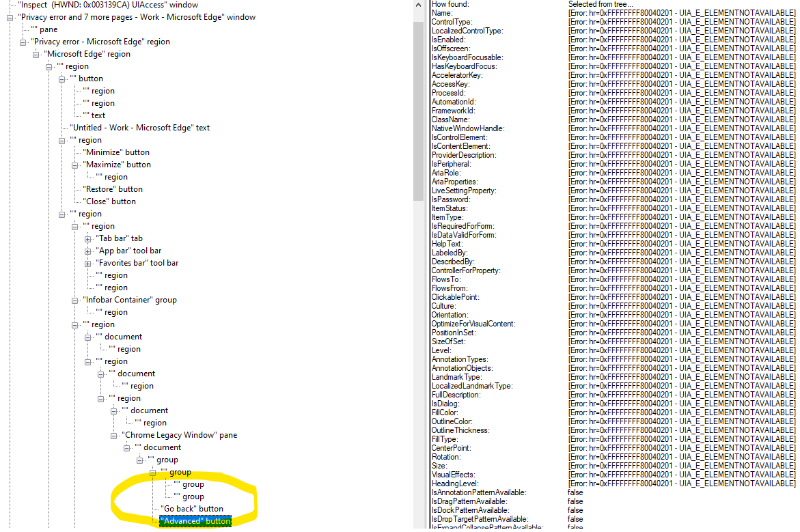Select the "Inspect (HWND: 0x003139CA) UIAccess" window item
This screenshot has height=532, width=800.
tap(108, 5)
